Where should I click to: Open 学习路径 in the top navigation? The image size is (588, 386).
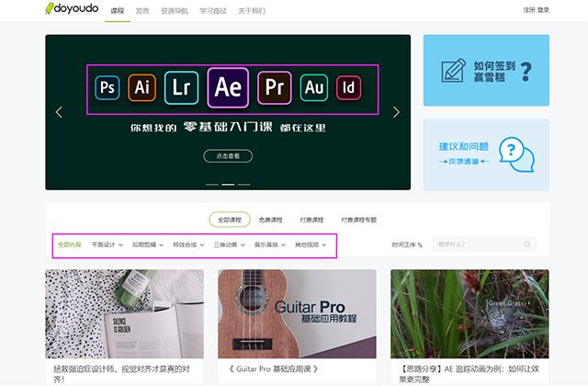213,11
